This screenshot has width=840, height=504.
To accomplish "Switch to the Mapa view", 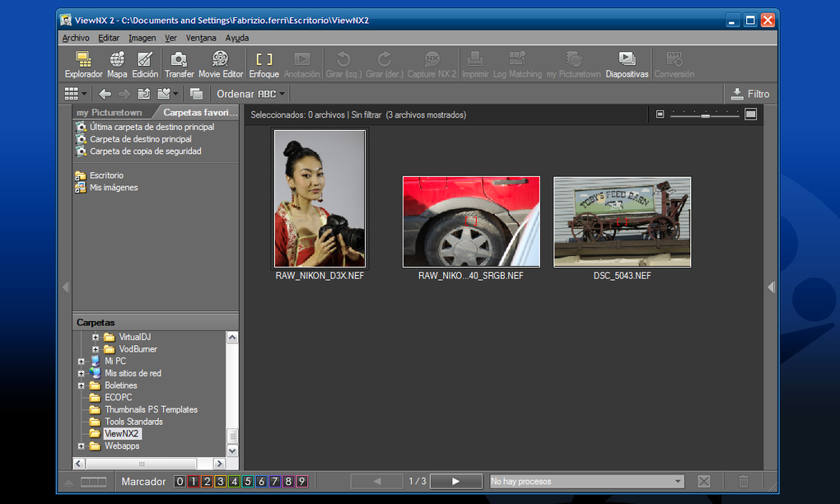I will (x=117, y=64).
